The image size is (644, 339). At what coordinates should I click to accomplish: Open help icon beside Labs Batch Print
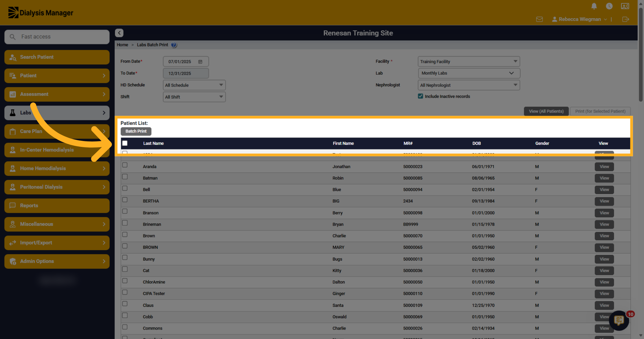click(174, 45)
